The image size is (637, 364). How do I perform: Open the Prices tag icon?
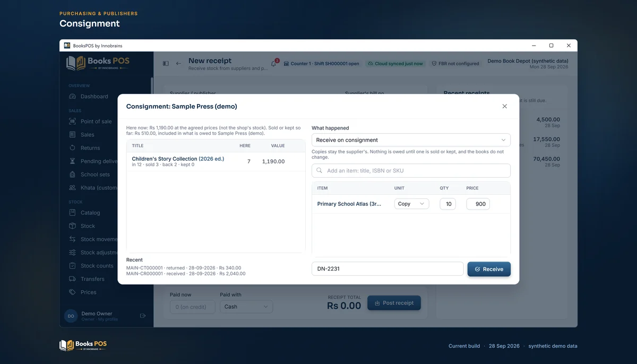72,292
